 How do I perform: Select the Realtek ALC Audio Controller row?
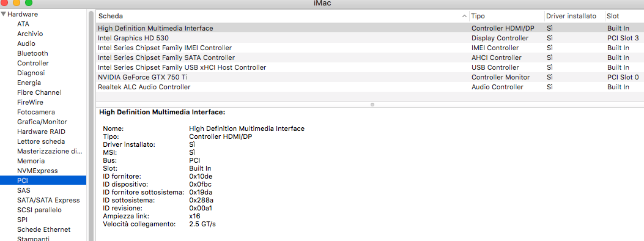point(369,87)
